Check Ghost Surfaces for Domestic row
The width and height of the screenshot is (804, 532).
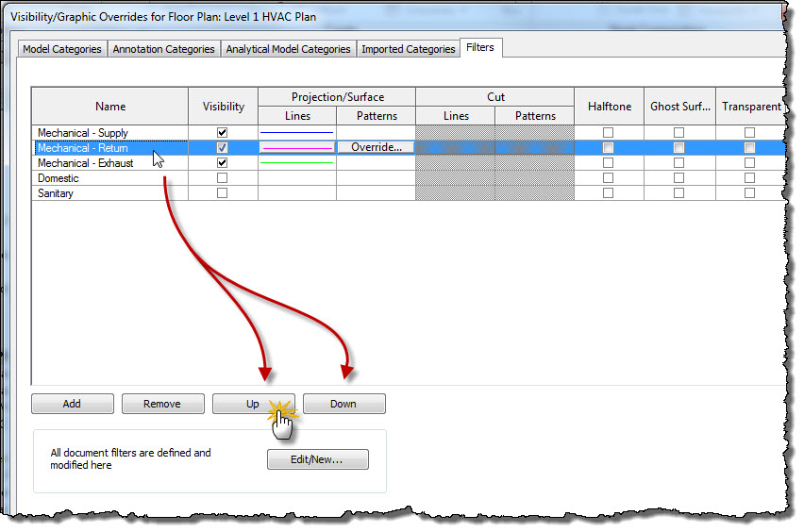(678, 178)
